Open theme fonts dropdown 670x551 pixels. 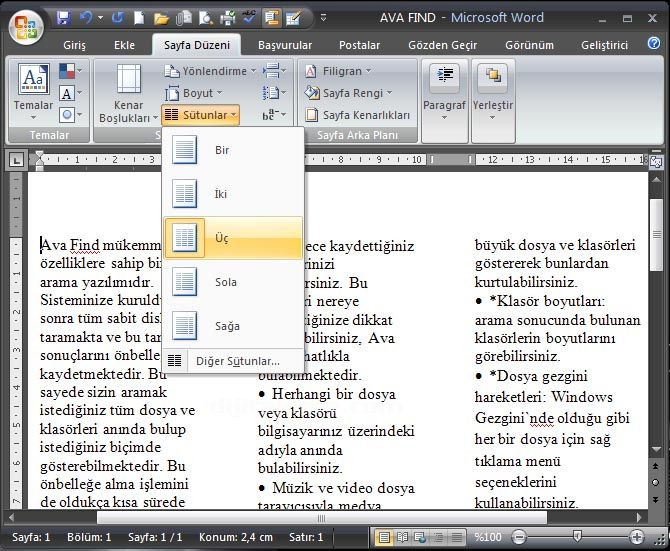[x=71, y=93]
